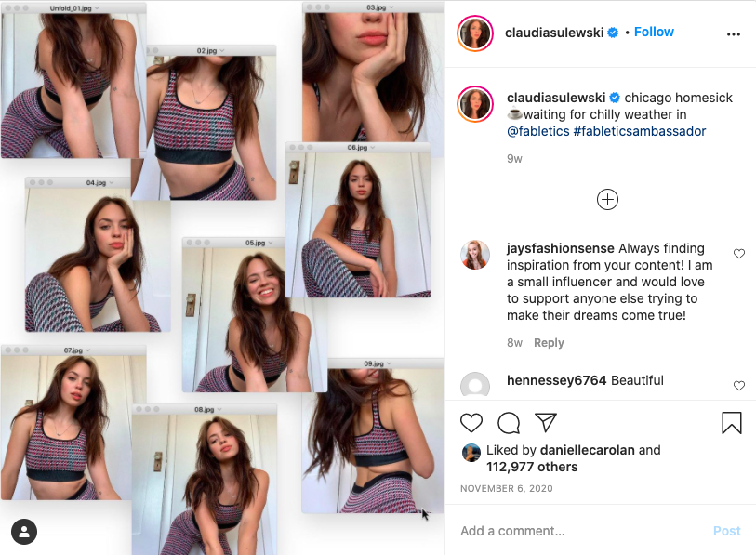Image resolution: width=756 pixels, height=555 pixels.
Task: Share post via paper plane icon
Action: [x=546, y=423]
